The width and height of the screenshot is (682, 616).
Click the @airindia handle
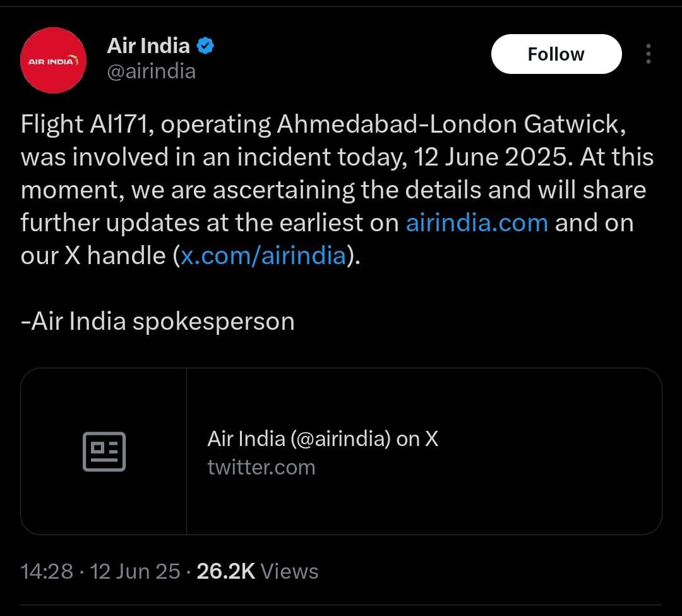(x=152, y=71)
